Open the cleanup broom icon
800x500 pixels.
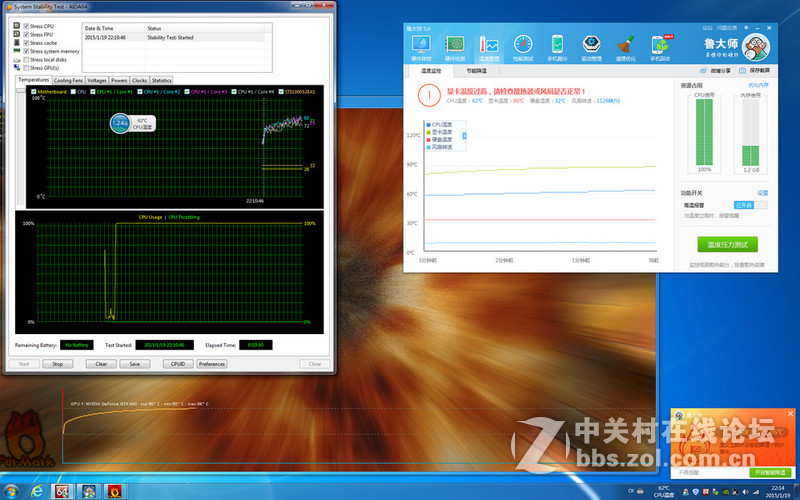click(x=625, y=46)
